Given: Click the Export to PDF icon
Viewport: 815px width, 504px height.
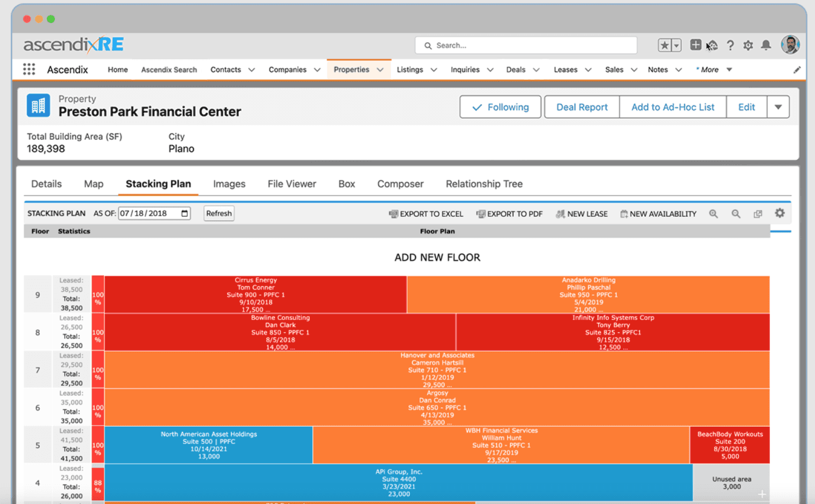Looking at the screenshot, I should (481, 214).
